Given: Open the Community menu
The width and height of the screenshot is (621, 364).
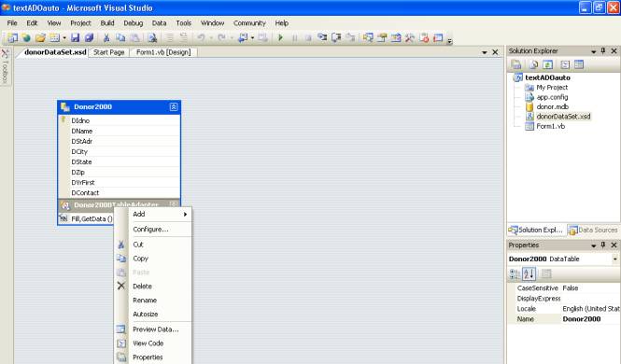Looking at the screenshot, I should pyautogui.click(x=249, y=23).
